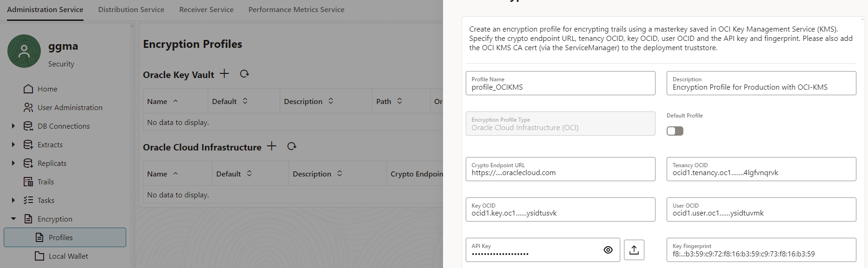Click the ggma user avatar icon

(x=24, y=51)
